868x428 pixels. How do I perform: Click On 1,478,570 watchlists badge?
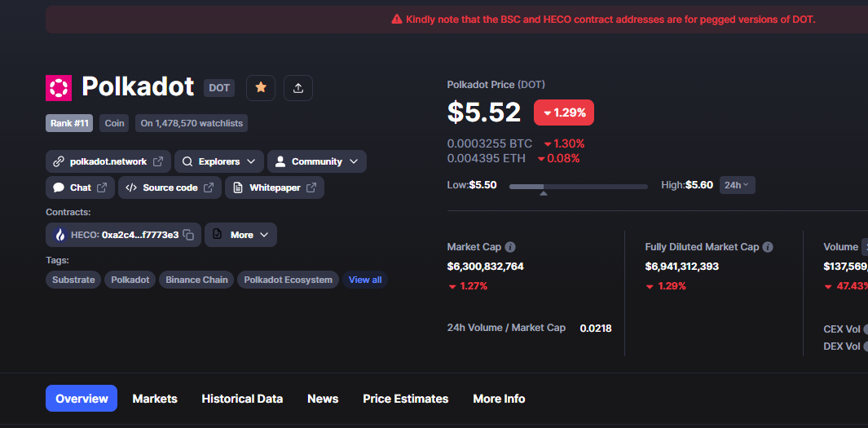coord(192,123)
